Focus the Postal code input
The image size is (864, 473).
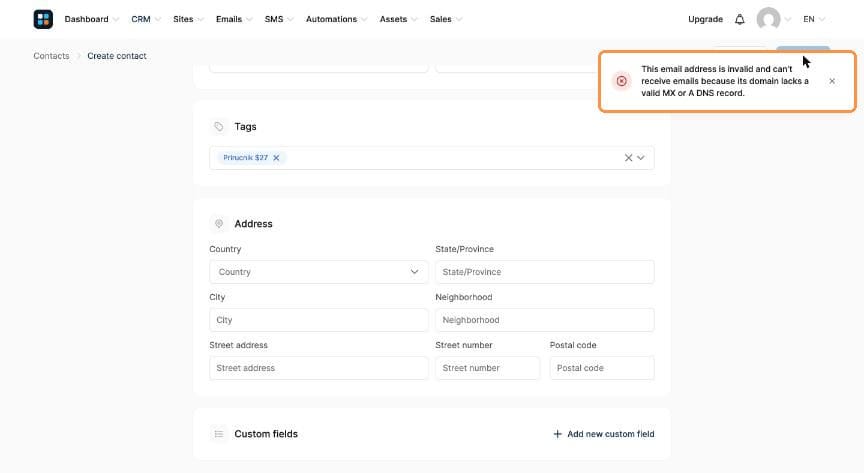pos(602,368)
